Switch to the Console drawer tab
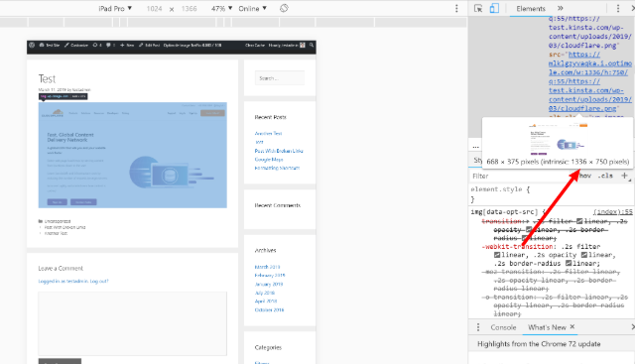The height and width of the screenshot is (364, 635). pyautogui.click(x=503, y=327)
